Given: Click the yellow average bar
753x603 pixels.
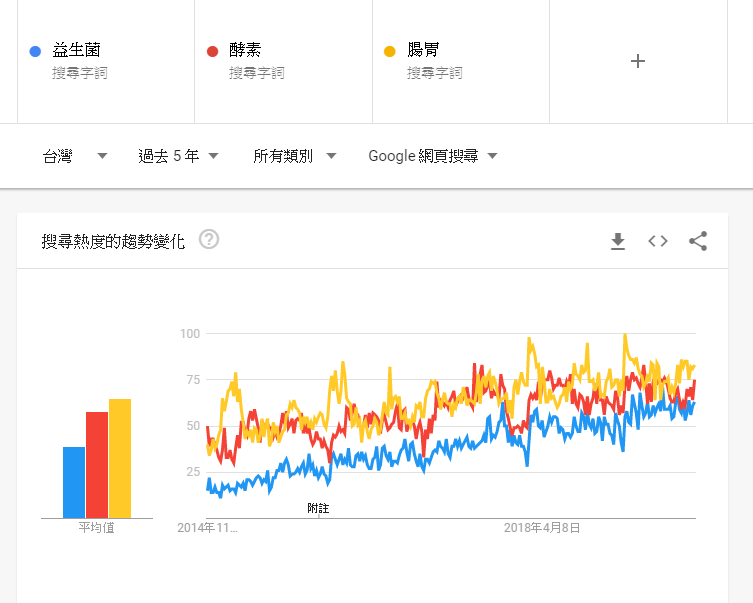Looking at the screenshot, I should coord(120,458).
